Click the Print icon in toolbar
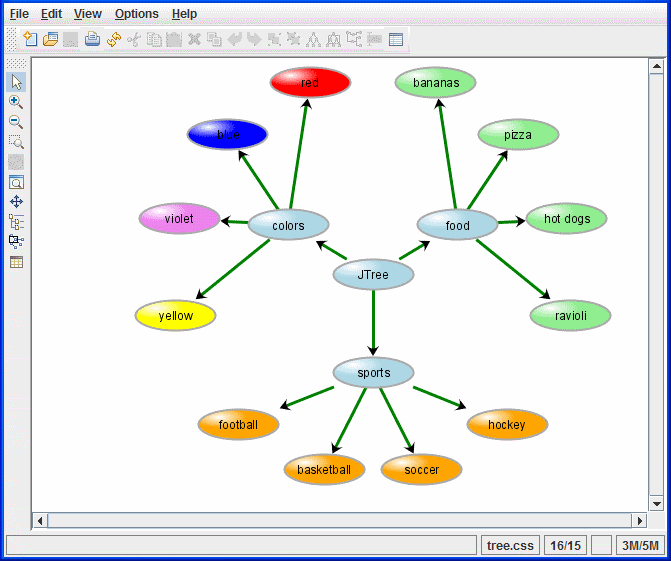Image resolution: width=671 pixels, height=561 pixels. coord(92,40)
